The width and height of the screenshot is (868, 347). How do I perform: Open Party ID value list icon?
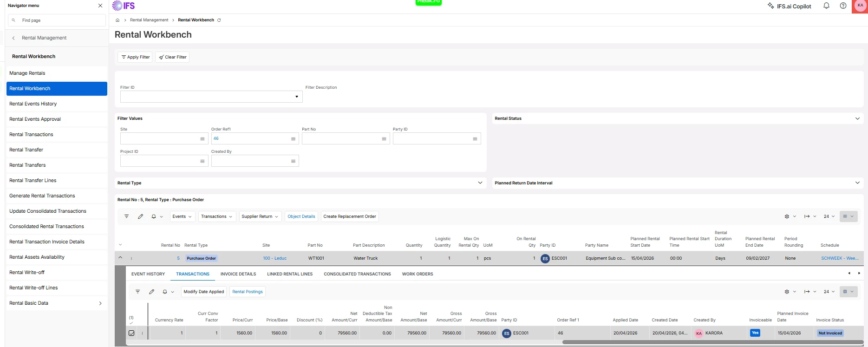(x=475, y=139)
